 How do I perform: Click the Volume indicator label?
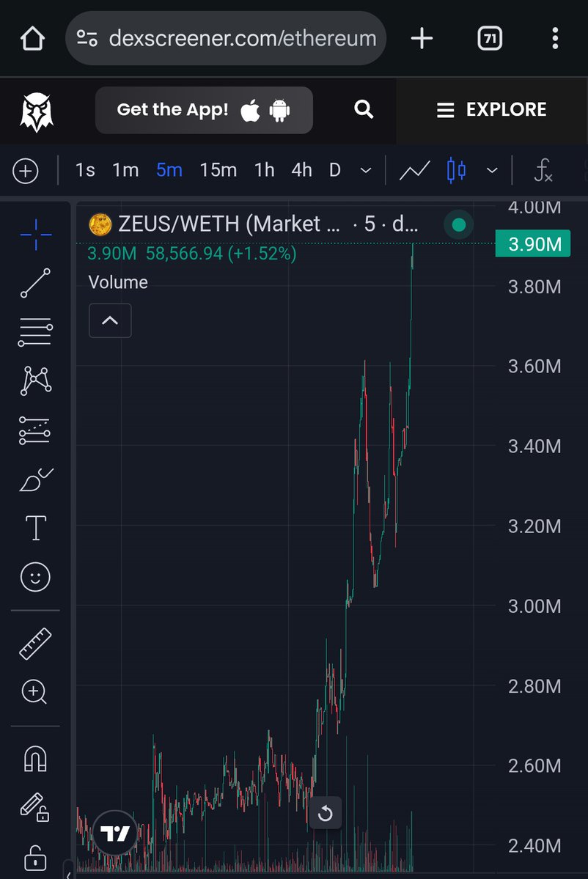(x=118, y=282)
